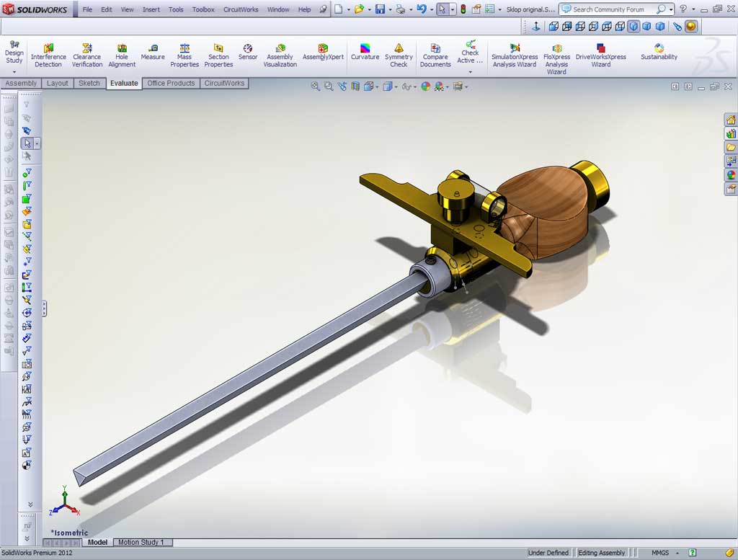Open Save dropdown arrow

coord(390,9)
